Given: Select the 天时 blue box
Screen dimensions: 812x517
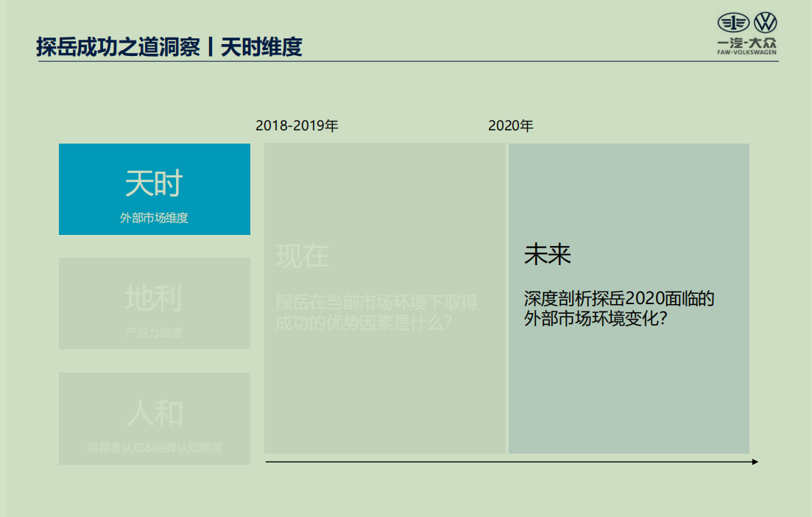Looking at the screenshot, I should coord(155,189).
